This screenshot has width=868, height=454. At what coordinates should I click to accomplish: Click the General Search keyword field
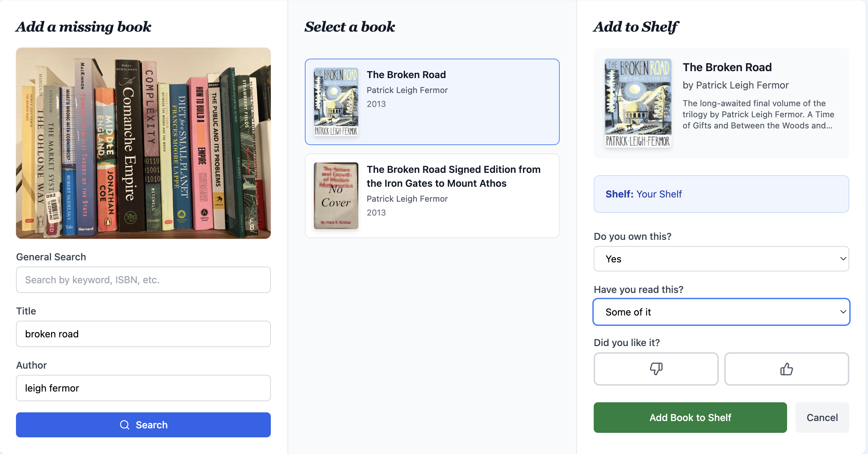pyautogui.click(x=143, y=280)
